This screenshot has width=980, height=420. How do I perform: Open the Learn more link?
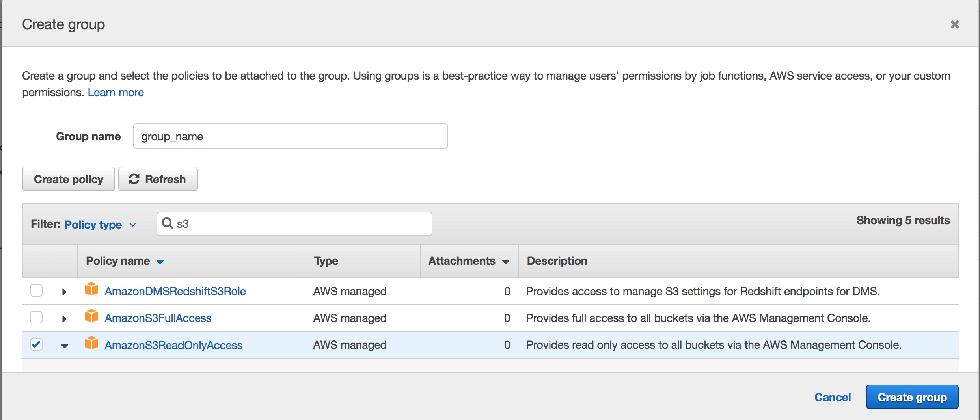[116, 92]
